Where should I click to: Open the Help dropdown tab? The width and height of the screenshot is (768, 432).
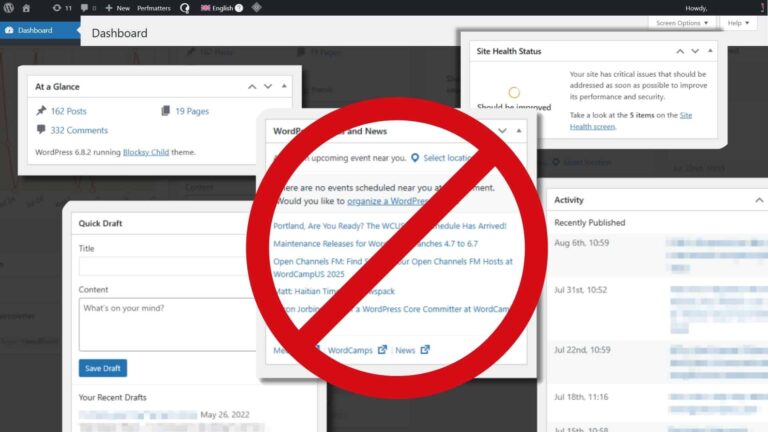pos(738,22)
